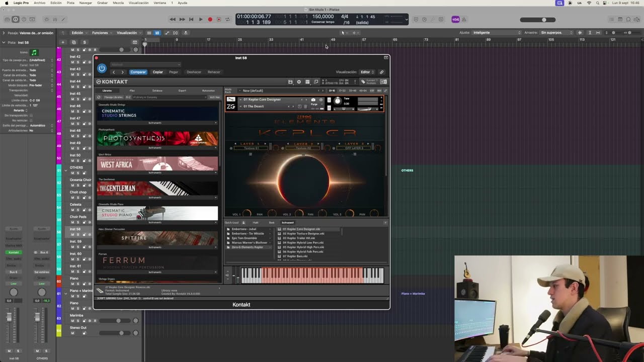
Task: Click the plus button to add track
Action: pyautogui.click(x=63, y=42)
